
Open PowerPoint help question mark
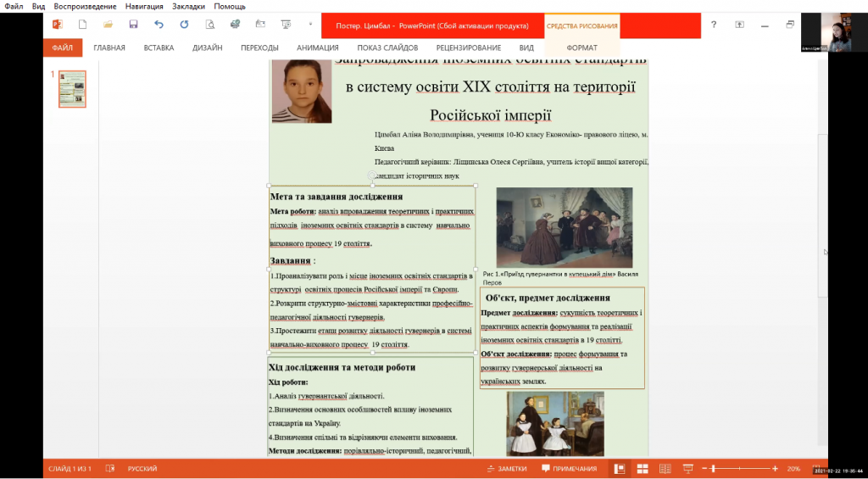tap(714, 25)
